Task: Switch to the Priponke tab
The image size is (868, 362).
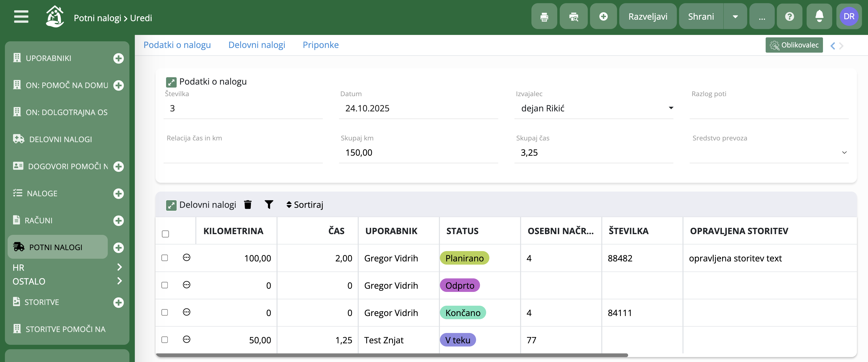Action: click(320, 45)
